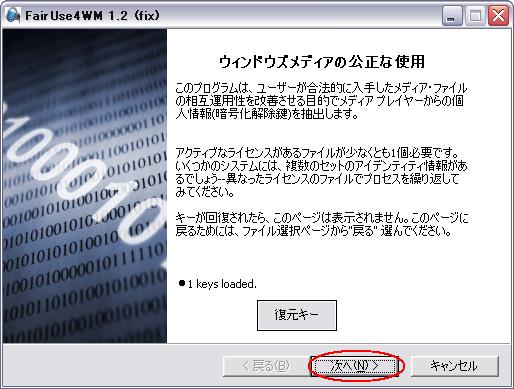
Task: Minimize the FairUse4WM window
Action: tap(452, 16)
